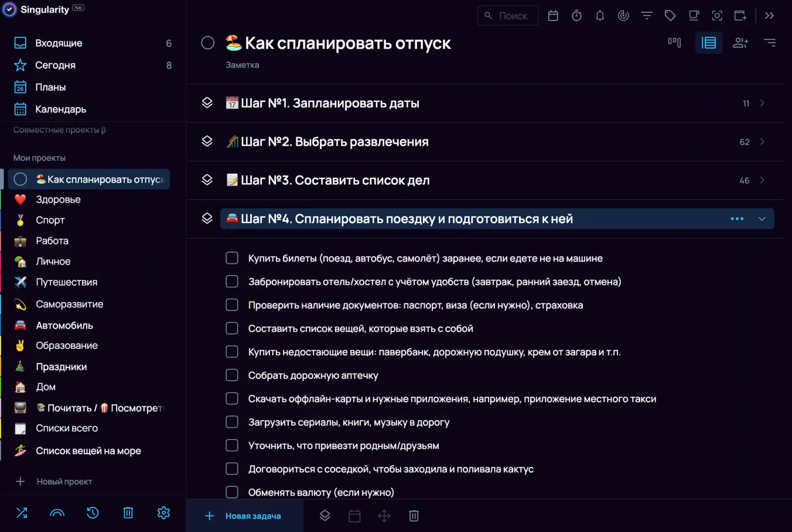Open the filter icon in top toolbar

click(x=647, y=16)
